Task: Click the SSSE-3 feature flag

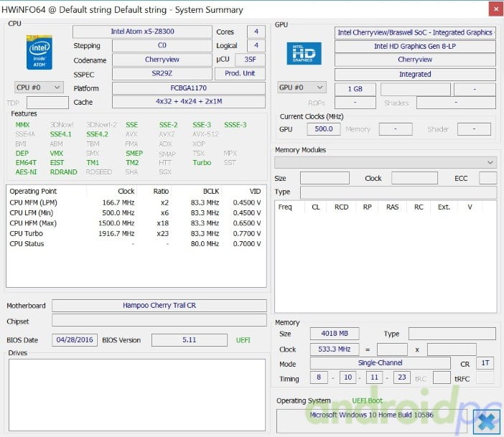Action: point(235,125)
